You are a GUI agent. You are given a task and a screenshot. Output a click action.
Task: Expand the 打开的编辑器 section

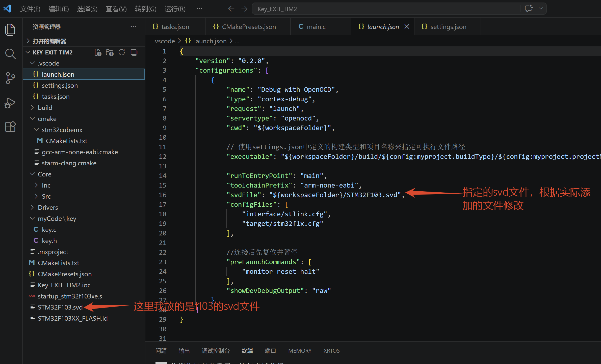pyautogui.click(x=84, y=41)
